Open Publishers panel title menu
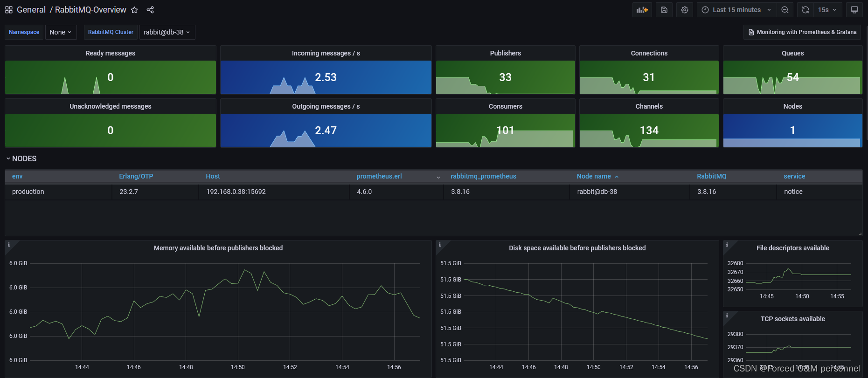The image size is (868, 378). pyautogui.click(x=506, y=53)
